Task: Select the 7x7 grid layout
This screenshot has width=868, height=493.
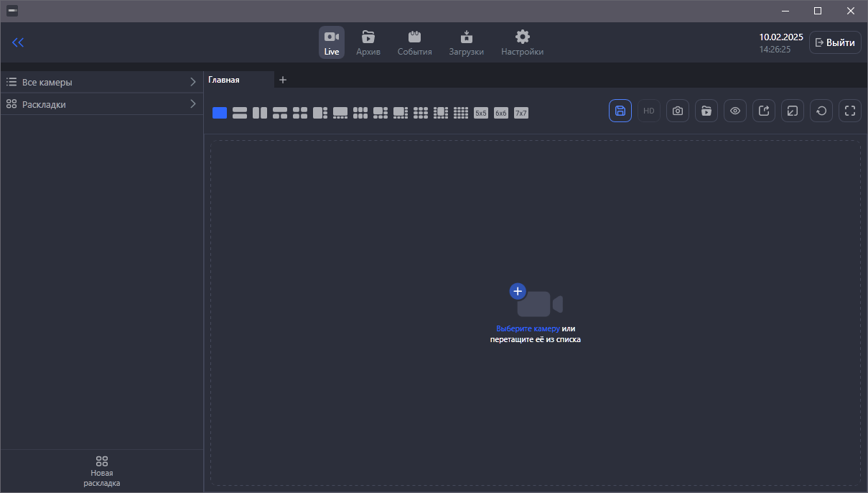Action: coord(521,113)
